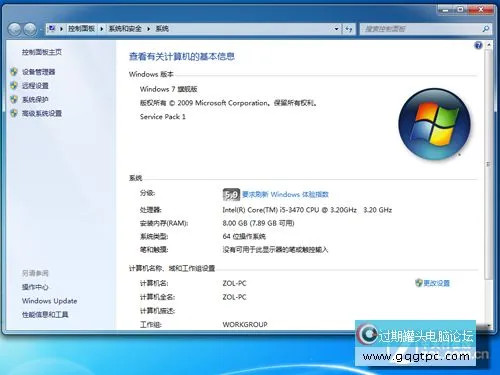Go back with the Back arrow button

[14, 29]
